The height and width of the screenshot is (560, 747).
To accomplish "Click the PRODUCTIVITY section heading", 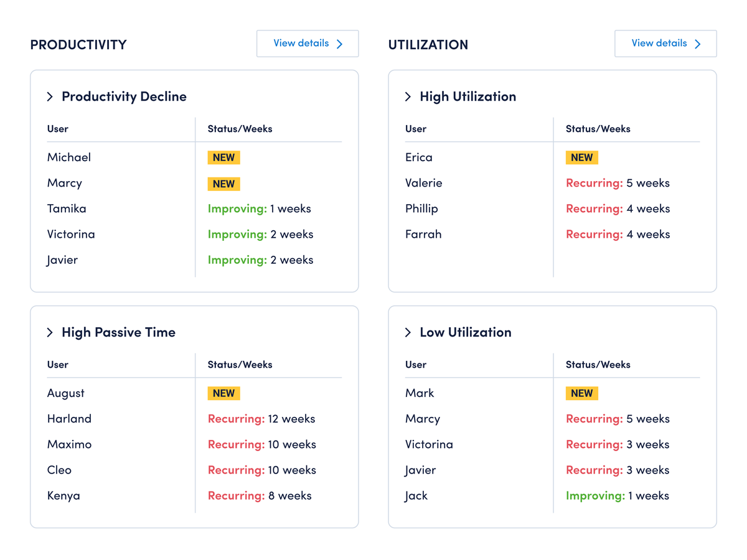I will click(x=78, y=45).
